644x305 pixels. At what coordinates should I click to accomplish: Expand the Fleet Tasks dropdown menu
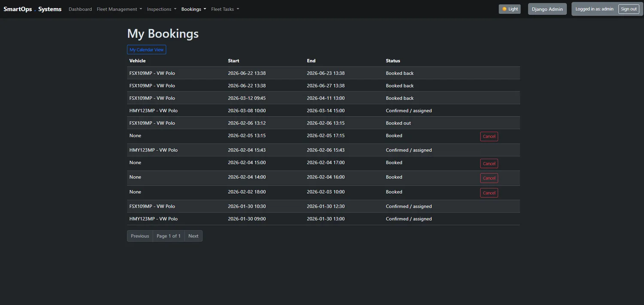click(225, 9)
